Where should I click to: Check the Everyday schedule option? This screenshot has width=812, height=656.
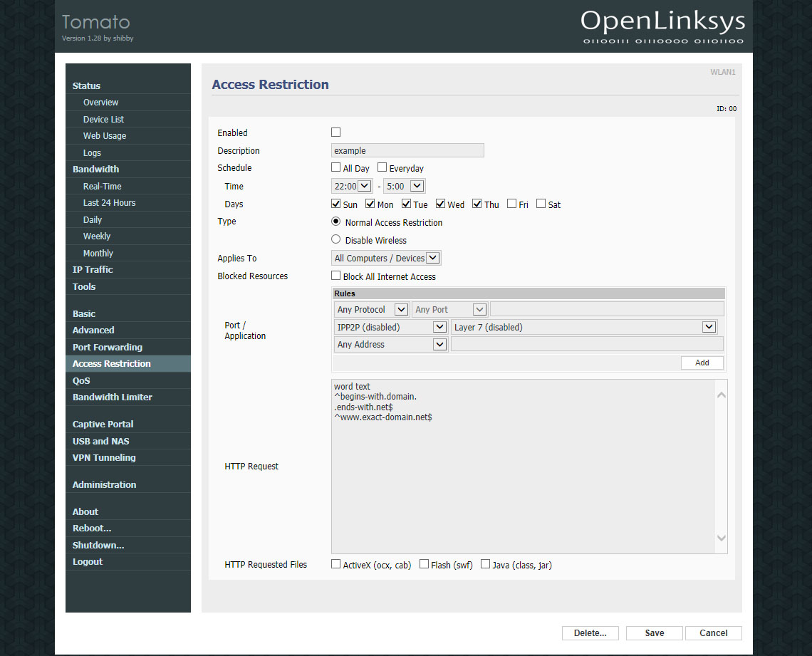tap(382, 168)
